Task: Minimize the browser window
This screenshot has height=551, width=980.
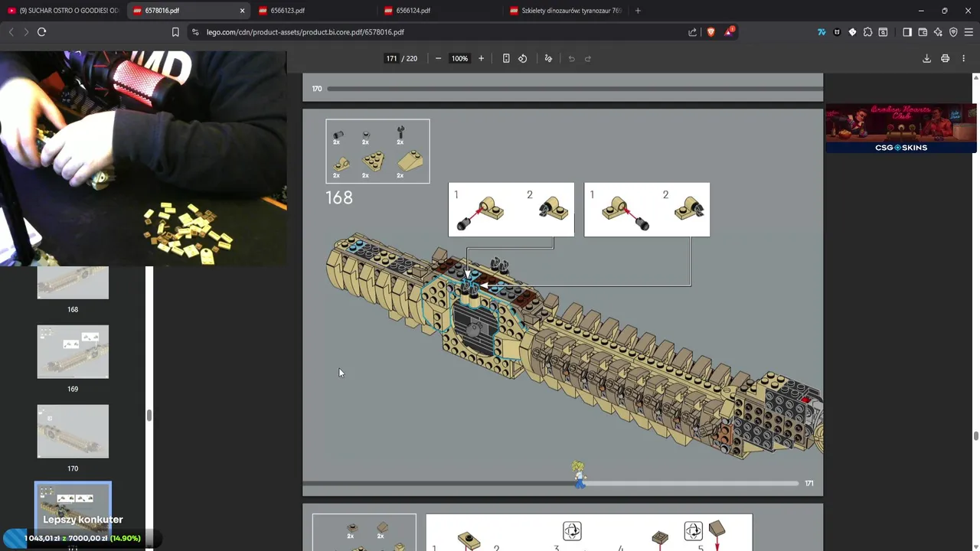Action: pos(921,11)
